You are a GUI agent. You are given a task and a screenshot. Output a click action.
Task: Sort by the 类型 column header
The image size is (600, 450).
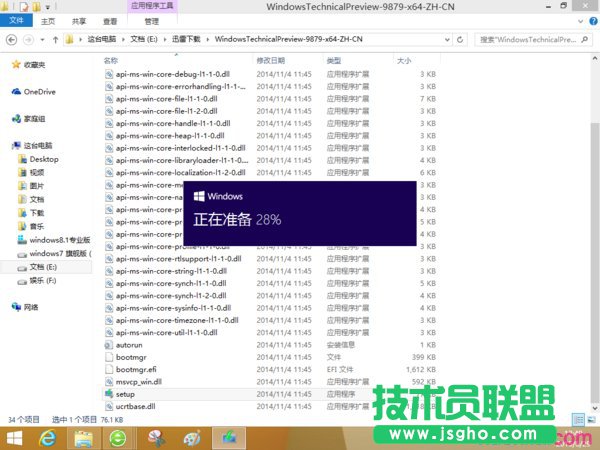tap(334, 60)
